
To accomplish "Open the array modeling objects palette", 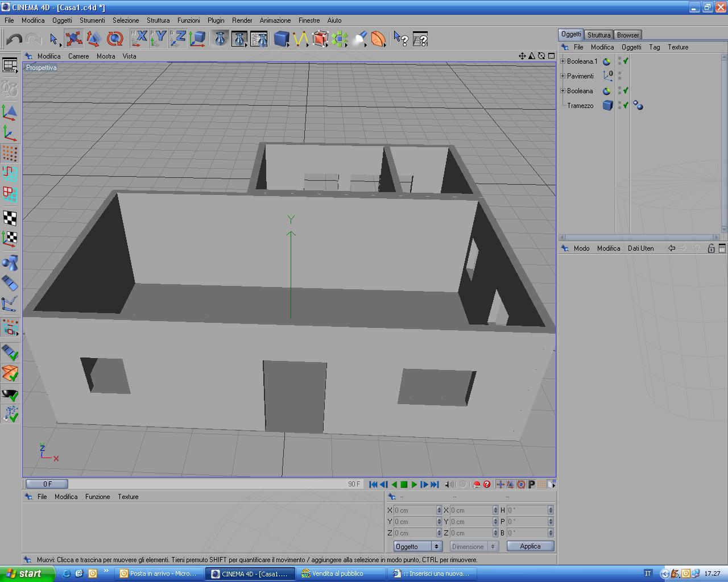I will [x=340, y=39].
